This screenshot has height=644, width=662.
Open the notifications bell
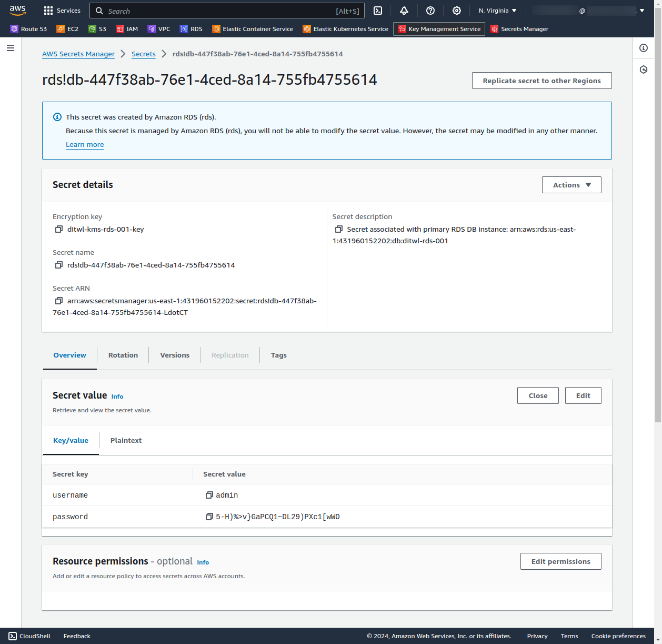[x=404, y=11]
